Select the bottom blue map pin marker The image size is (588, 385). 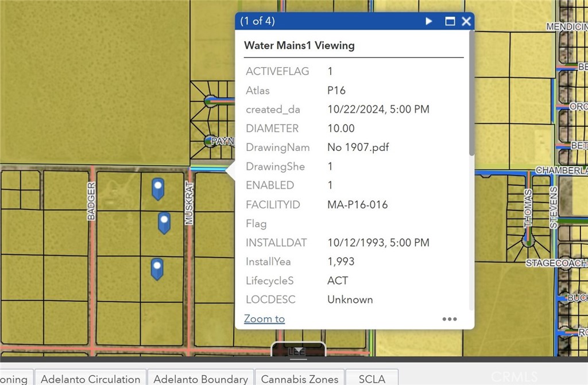point(157,269)
